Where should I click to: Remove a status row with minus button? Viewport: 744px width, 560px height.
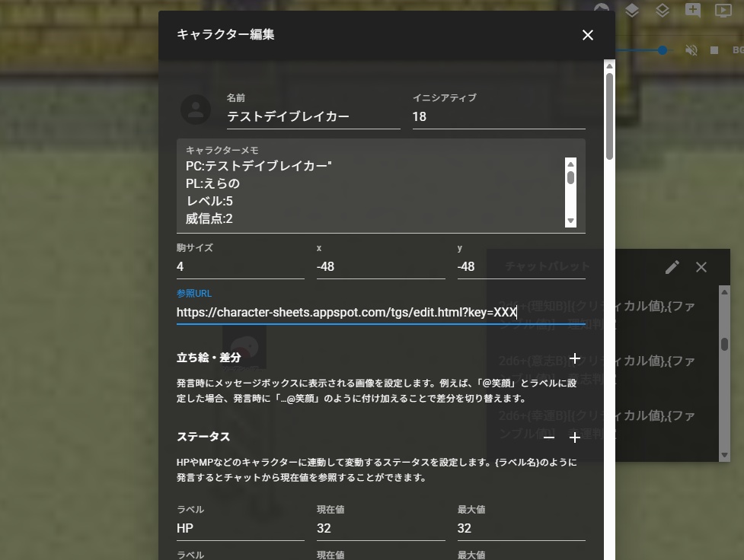(x=549, y=437)
